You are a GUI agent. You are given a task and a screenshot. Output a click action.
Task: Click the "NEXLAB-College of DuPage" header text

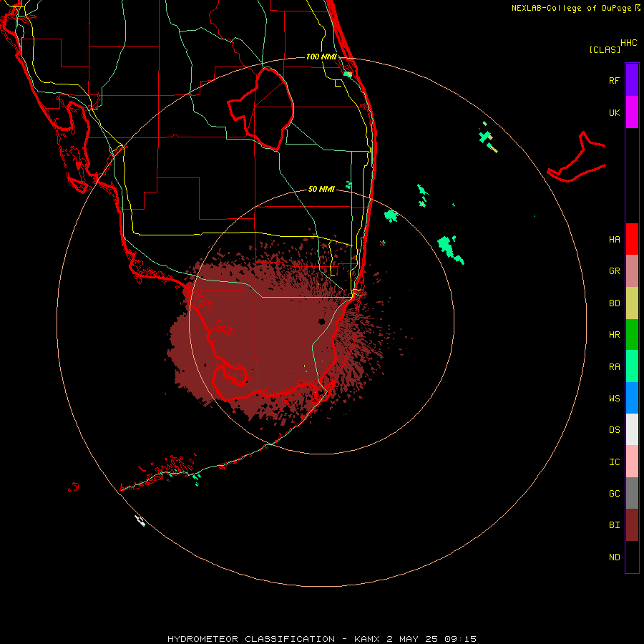click(x=571, y=8)
